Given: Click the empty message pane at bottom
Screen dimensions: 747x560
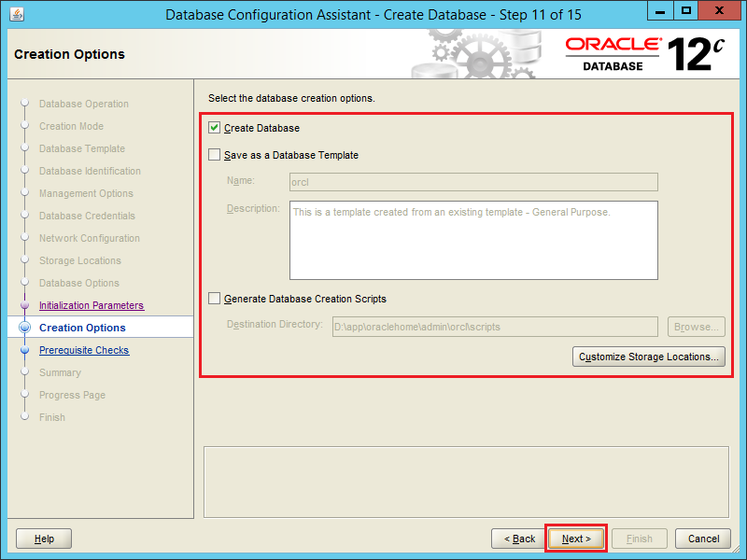Looking at the screenshot, I should point(466,482).
